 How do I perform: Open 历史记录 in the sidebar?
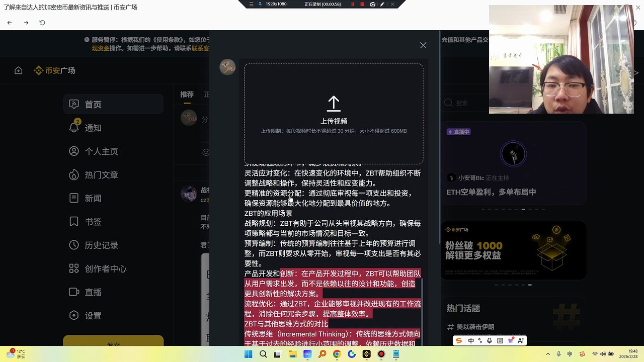coord(113,245)
